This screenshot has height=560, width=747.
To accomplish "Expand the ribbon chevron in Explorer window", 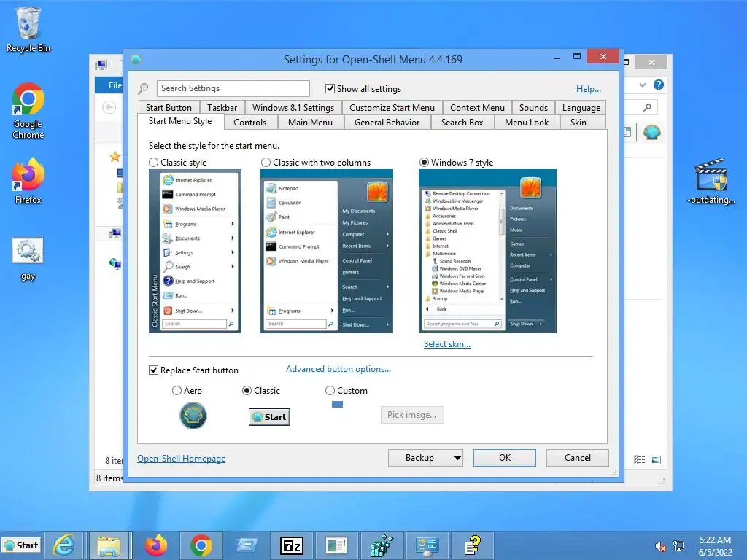I will (x=643, y=85).
